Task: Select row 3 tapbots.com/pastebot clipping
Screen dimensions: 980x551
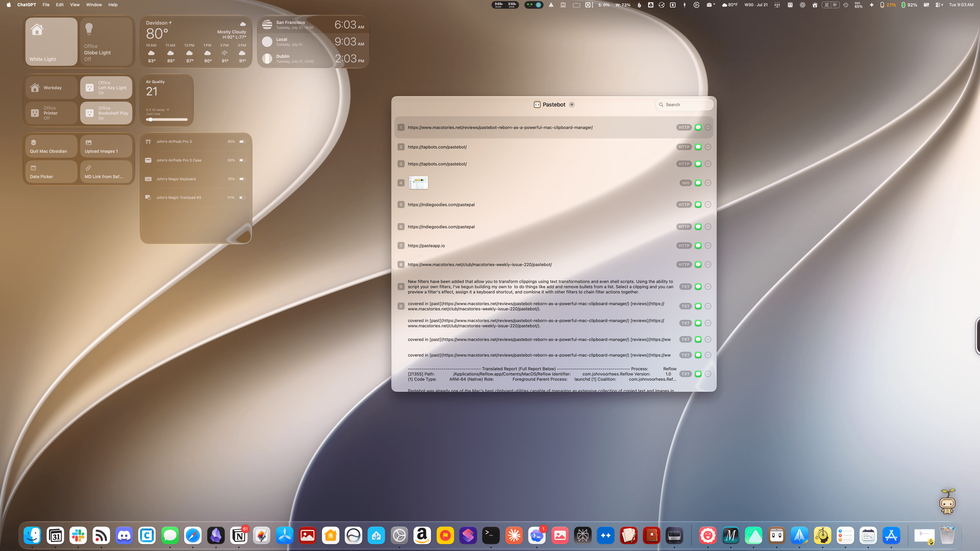Action: click(554, 164)
